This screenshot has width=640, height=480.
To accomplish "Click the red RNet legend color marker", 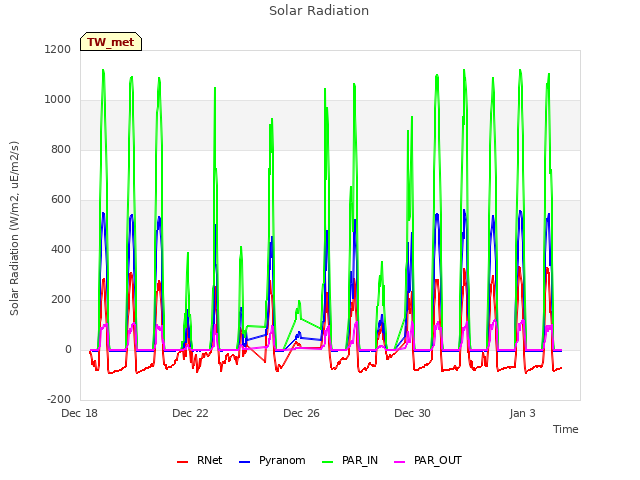I will click(x=182, y=462).
